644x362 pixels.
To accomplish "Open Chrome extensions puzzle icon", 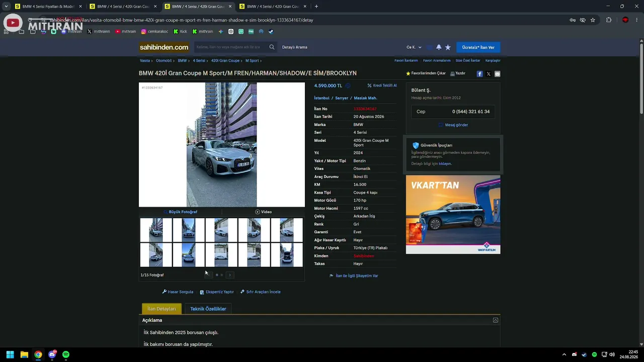I will 609,20.
